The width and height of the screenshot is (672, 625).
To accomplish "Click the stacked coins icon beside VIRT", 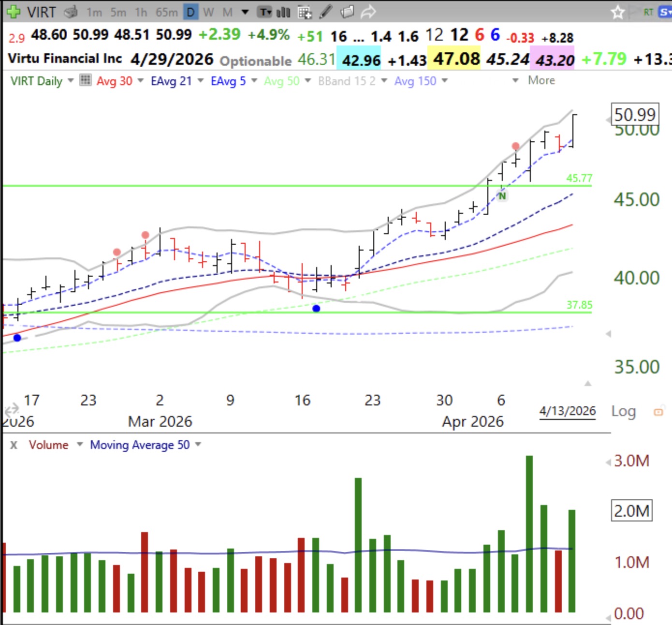I will pos(71,12).
